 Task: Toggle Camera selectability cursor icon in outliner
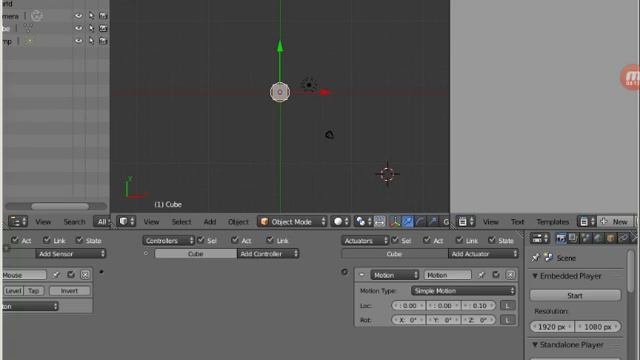(91, 16)
